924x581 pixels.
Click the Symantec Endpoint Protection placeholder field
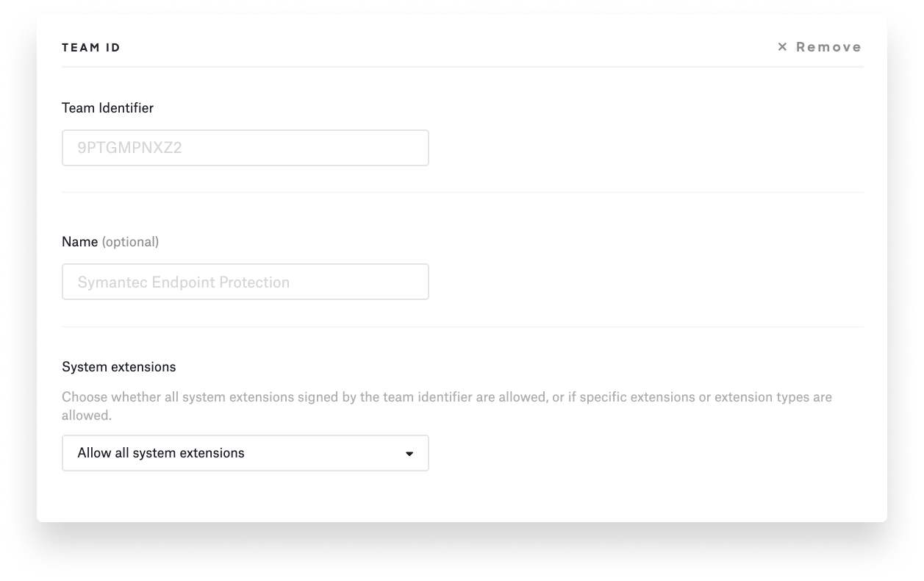(x=185, y=281)
